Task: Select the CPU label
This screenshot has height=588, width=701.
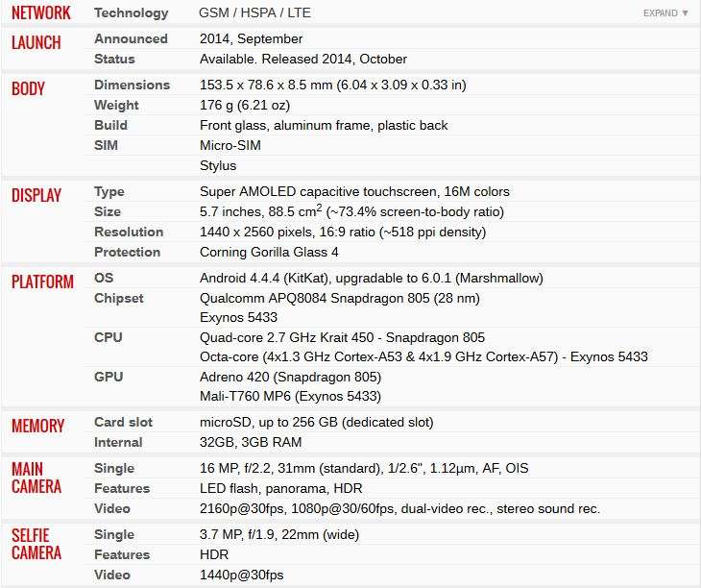Action: pos(109,337)
